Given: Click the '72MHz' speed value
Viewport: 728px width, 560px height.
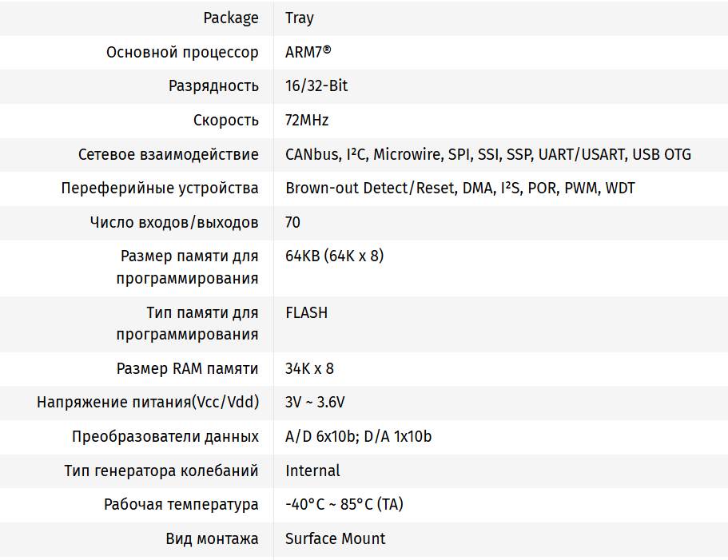Looking at the screenshot, I should (x=307, y=121).
